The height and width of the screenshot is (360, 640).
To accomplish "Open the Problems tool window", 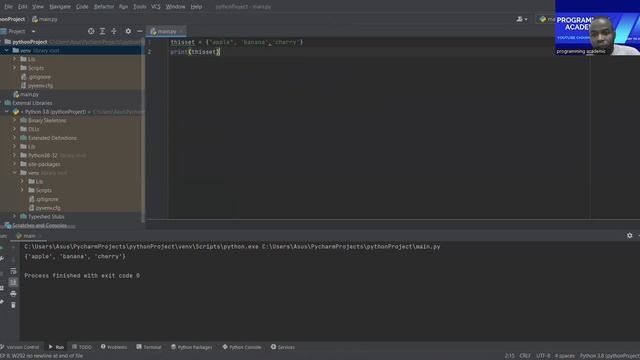I will click(114, 347).
